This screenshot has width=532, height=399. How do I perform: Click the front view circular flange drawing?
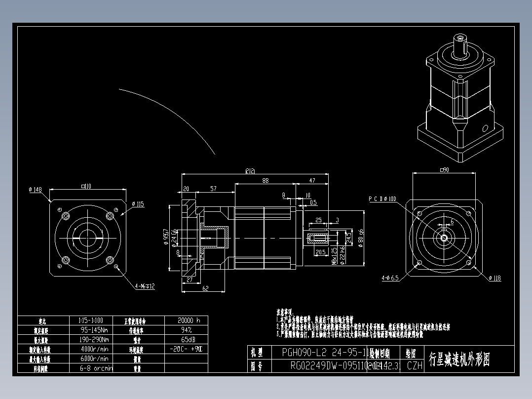point(88,237)
